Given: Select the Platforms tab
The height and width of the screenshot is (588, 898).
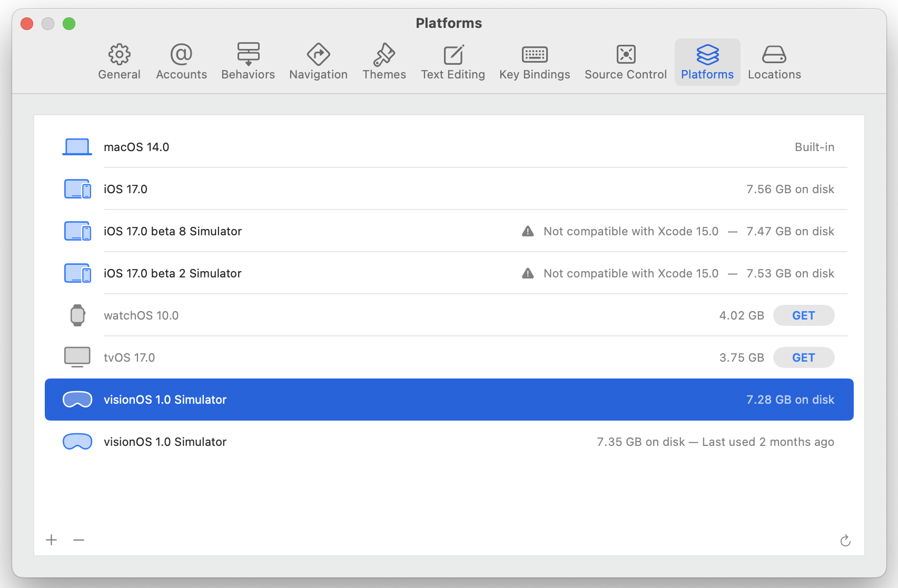Looking at the screenshot, I should tap(707, 62).
